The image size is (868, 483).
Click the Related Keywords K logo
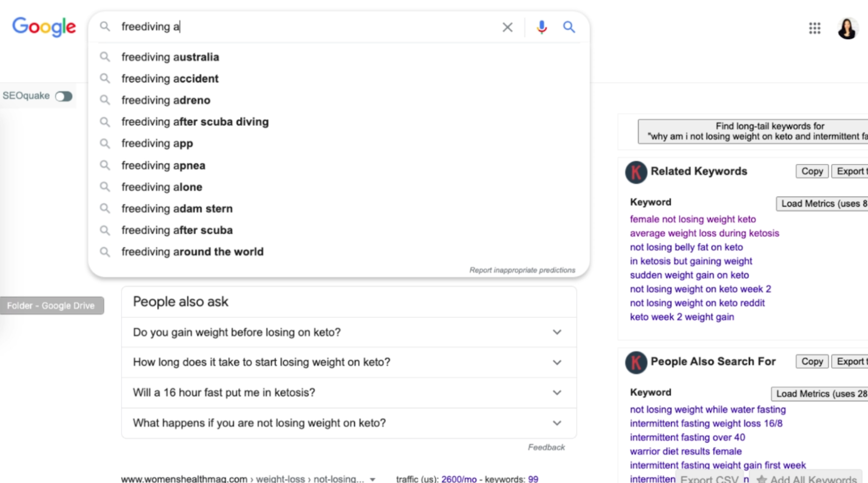[x=636, y=172]
